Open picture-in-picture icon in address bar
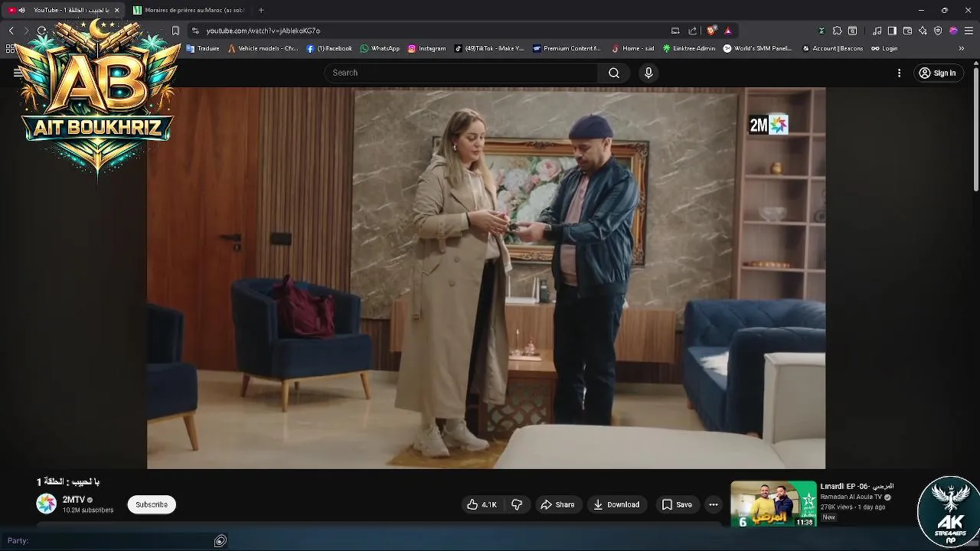Image resolution: width=980 pixels, height=551 pixels. pos(675,31)
